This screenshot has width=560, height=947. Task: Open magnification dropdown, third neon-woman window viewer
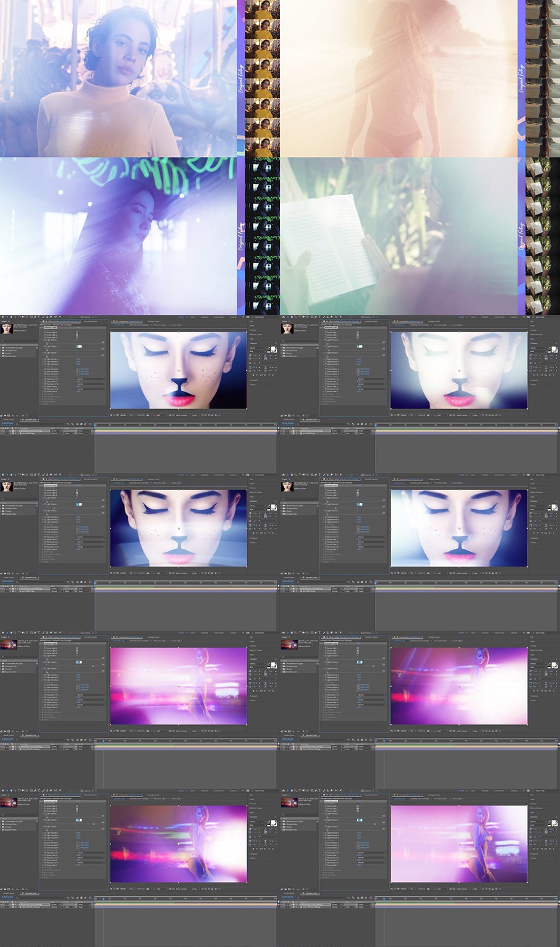coord(124,889)
